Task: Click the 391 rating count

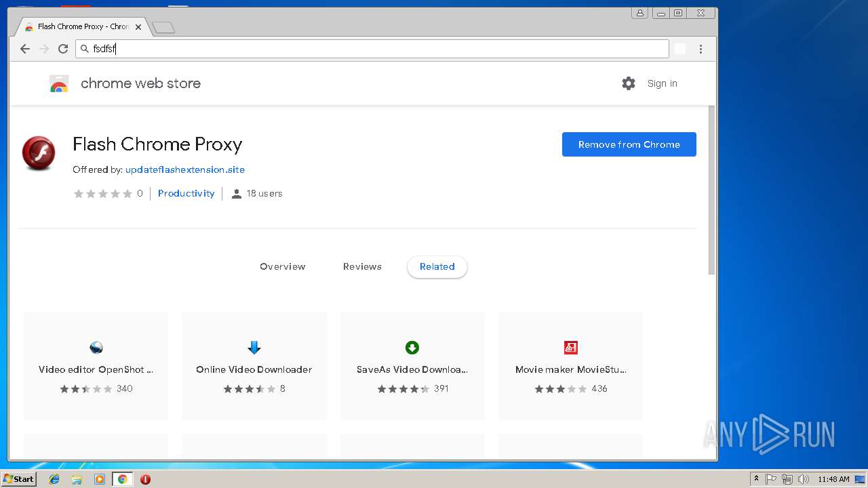Action: [x=441, y=388]
